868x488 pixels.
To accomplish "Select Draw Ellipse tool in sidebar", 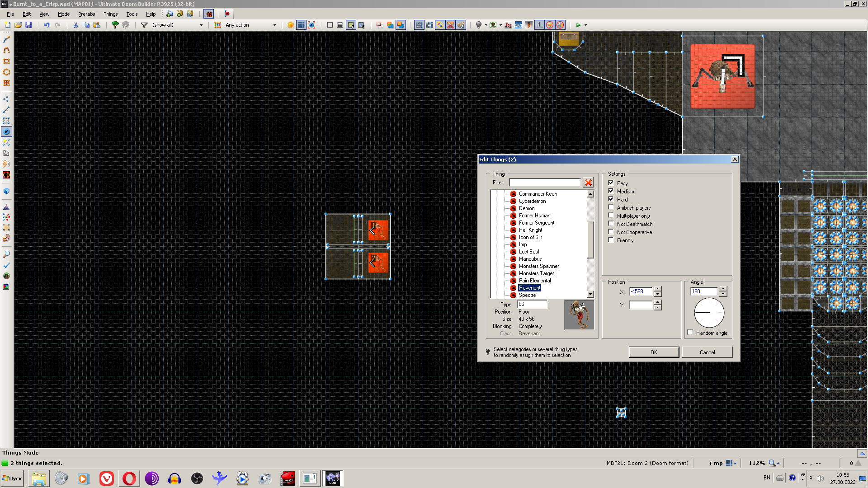I will [6, 72].
